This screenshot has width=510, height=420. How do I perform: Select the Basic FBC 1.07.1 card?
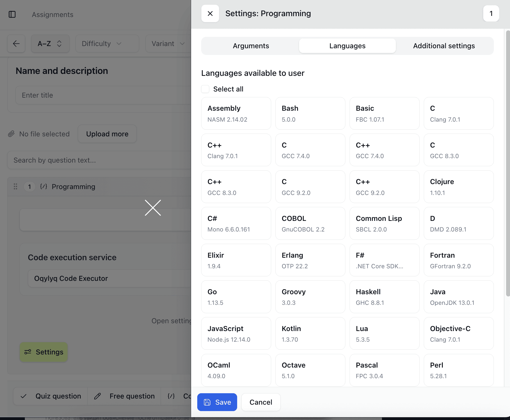pyautogui.click(x=384, y=113)
